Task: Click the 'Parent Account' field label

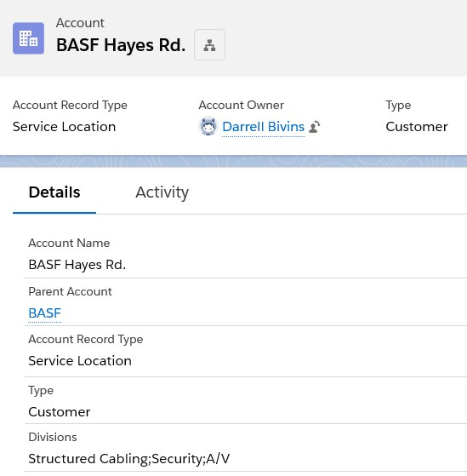Action: click(70, 291)
